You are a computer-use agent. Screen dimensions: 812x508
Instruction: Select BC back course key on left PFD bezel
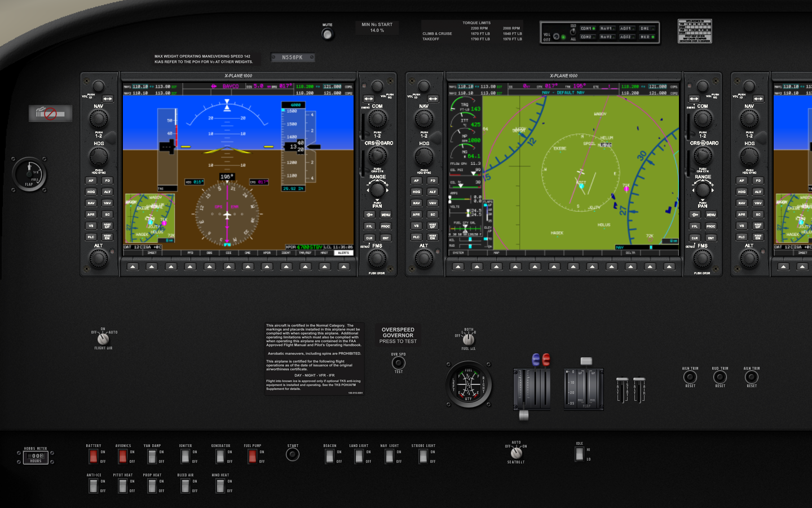point(107,214)
